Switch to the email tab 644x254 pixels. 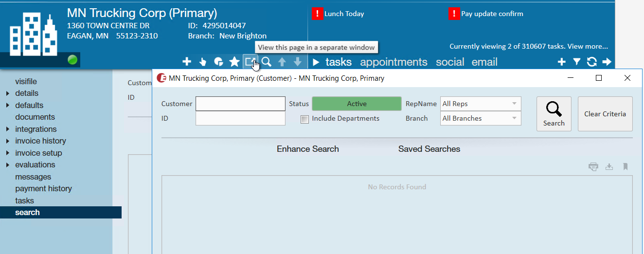484,62
